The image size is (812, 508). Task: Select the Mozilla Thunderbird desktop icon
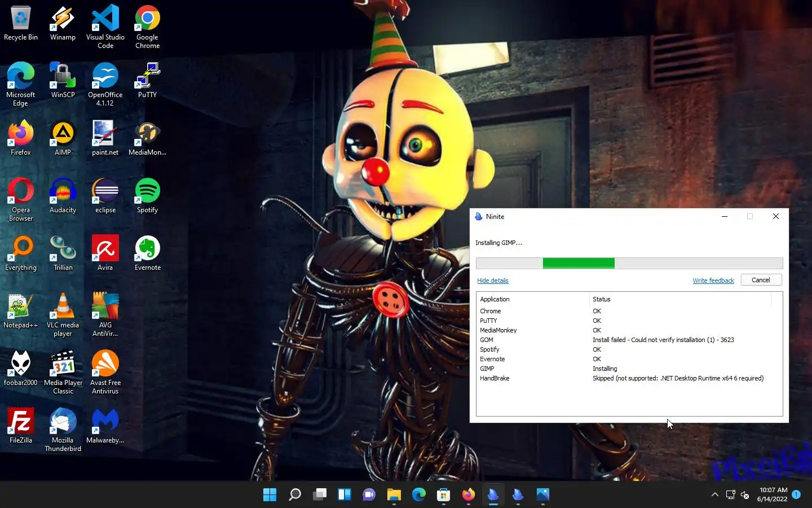(63, 430)
